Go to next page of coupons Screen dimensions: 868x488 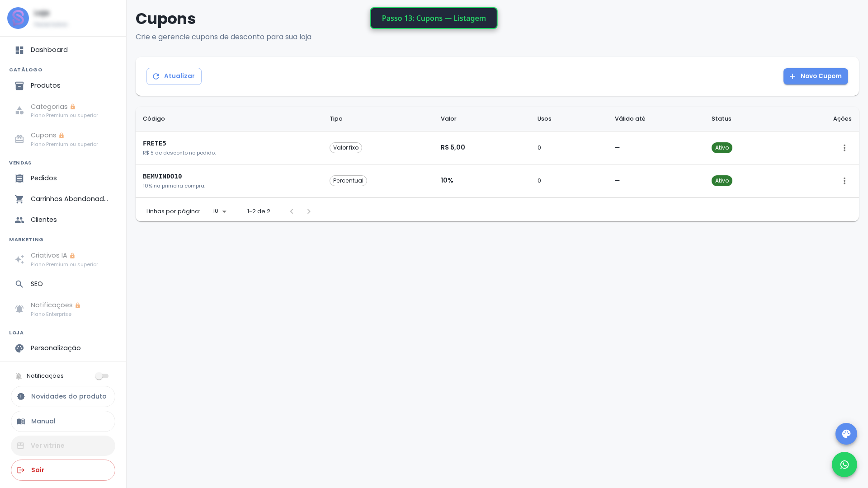tap(309, 211)
